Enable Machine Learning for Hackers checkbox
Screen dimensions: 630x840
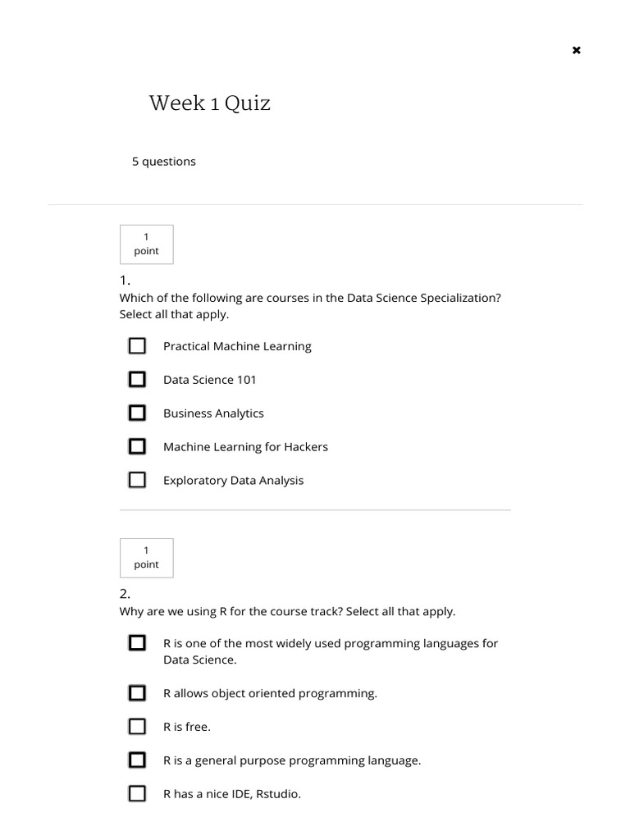click(x=137, y=447)
